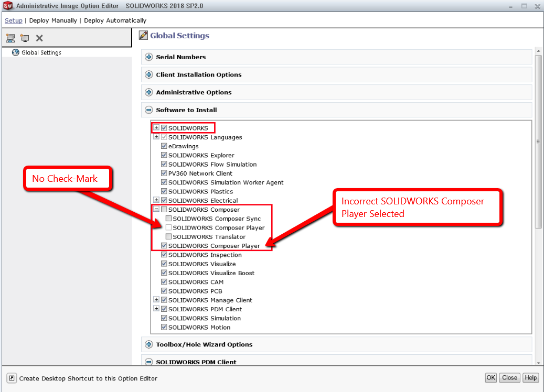
Task: Select Global Settings item in left tree
Action: [x=41, y=52]
